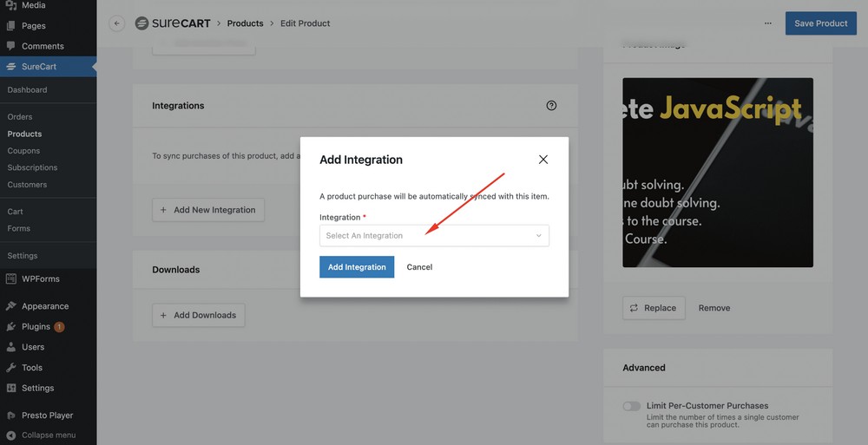
Task: Go to Products breadcrumb link
Action: (x=246, y=23)
